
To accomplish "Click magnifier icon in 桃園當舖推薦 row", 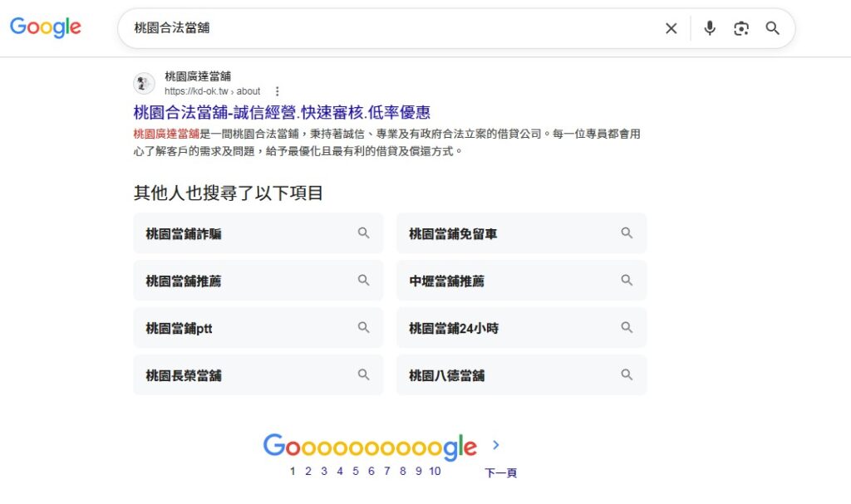I will point(364,280).
